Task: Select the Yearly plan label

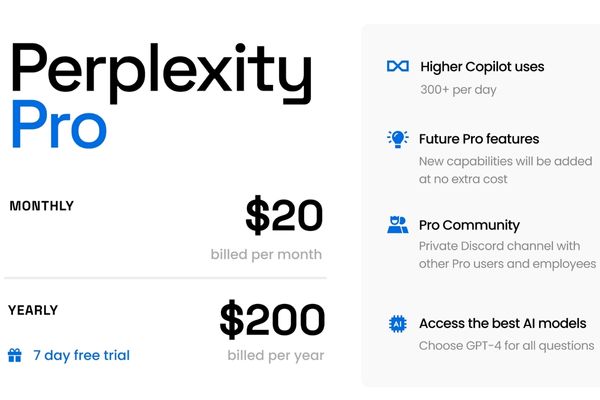Action: [33, 310]
